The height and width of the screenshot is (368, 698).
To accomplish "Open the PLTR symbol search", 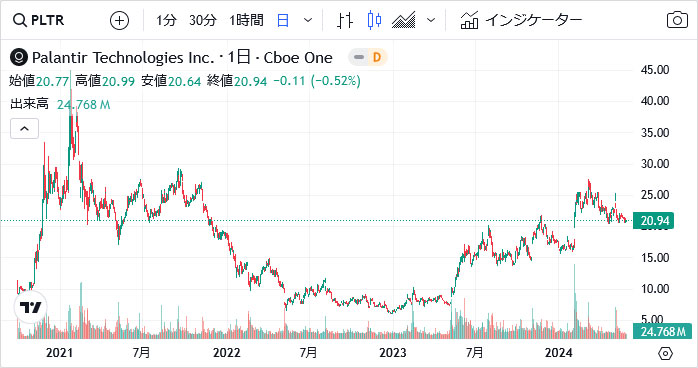I will [x=39, y=20].
